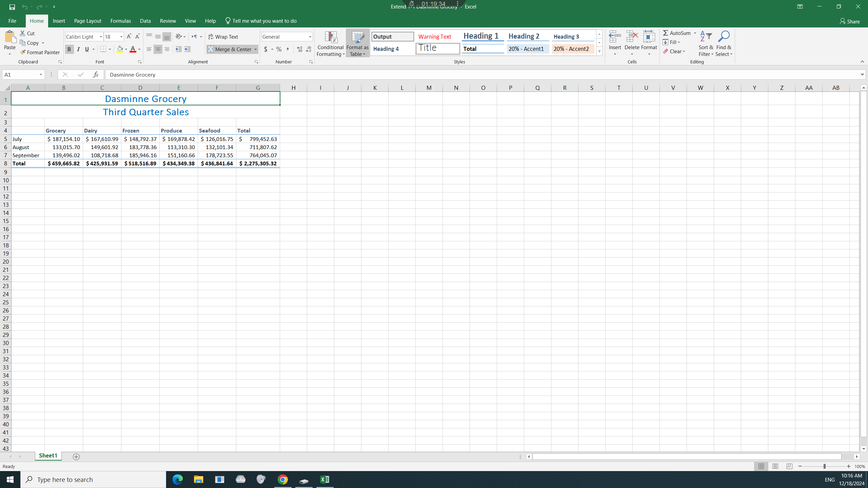Expand the Number Format dropdown
Image resolution: width=868 pixels, height=488 pixels.
[x=310, y=37]
